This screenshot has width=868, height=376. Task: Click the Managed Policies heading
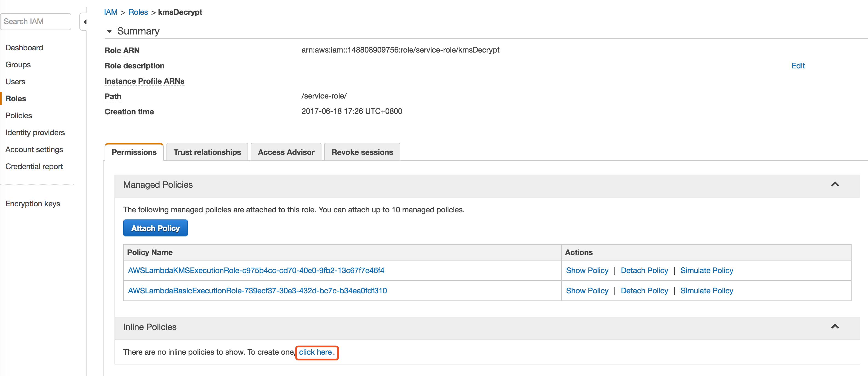pos(158,185)
